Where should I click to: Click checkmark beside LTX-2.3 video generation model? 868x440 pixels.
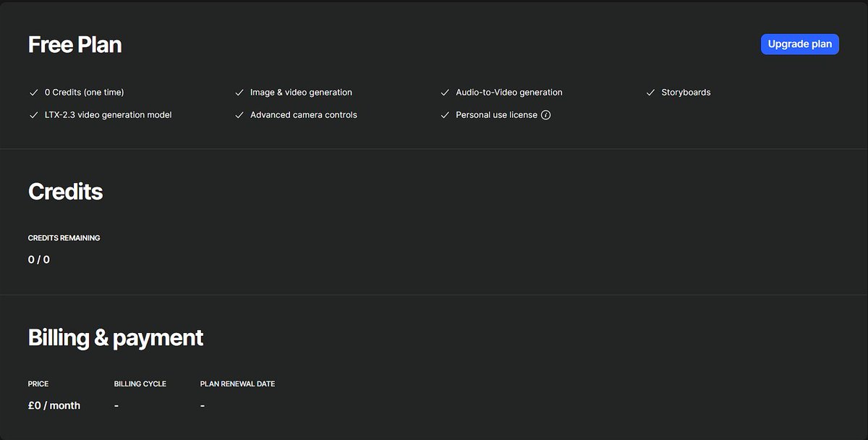[33, 115]
